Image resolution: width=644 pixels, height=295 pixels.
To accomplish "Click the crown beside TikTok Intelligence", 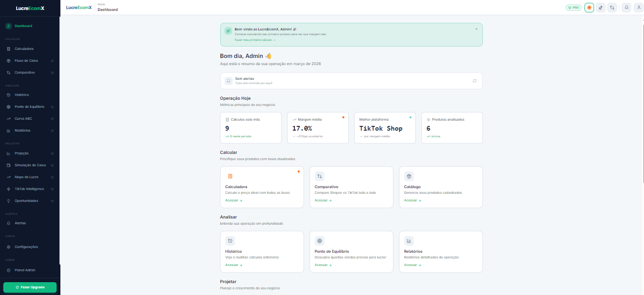I will pyautogui.click(x=52, y=189).
